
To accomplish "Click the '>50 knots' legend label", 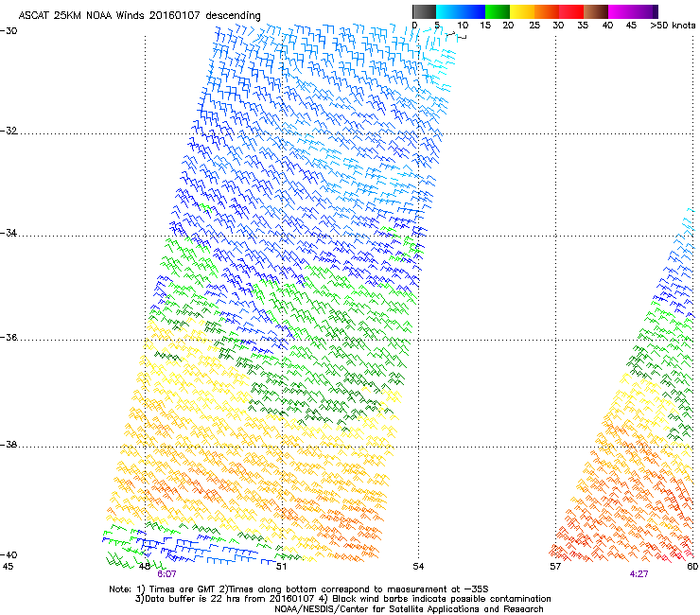I will 673,26.
